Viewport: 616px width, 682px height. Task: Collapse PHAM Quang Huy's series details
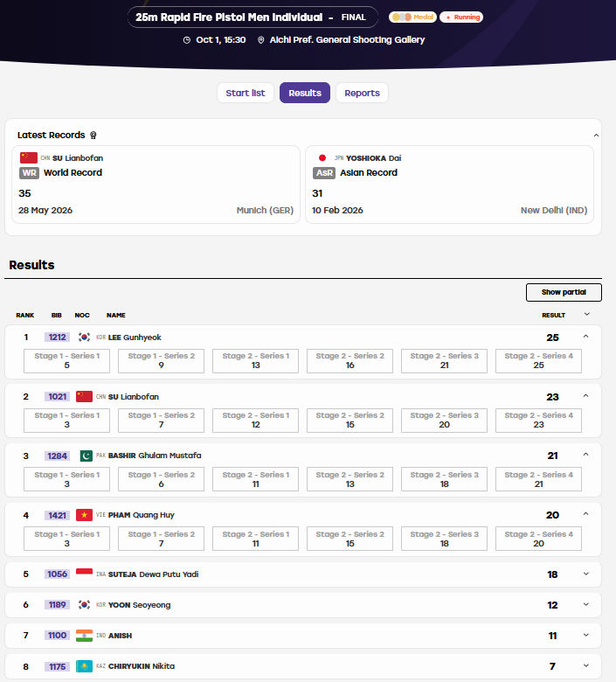pyautogui.click(x=585, y=513)
